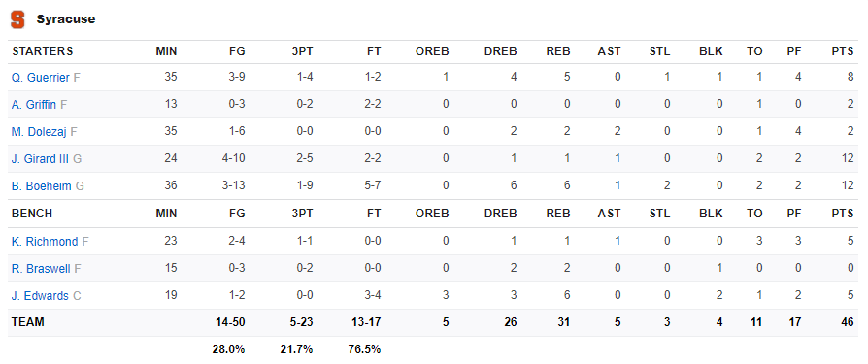The width and height of the screenshot is (868, 364).
Task: Select team field goal percentage 28.0%
Action: coord(228,349)
